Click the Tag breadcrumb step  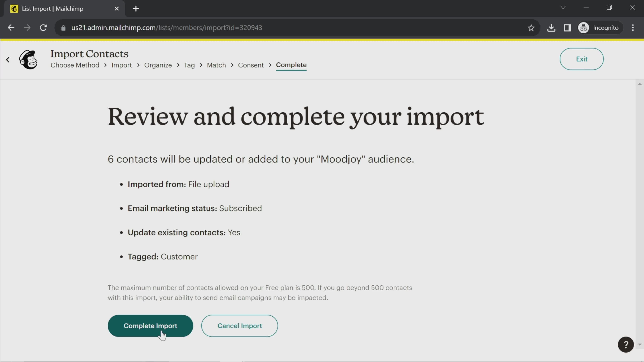click(189, 65)
